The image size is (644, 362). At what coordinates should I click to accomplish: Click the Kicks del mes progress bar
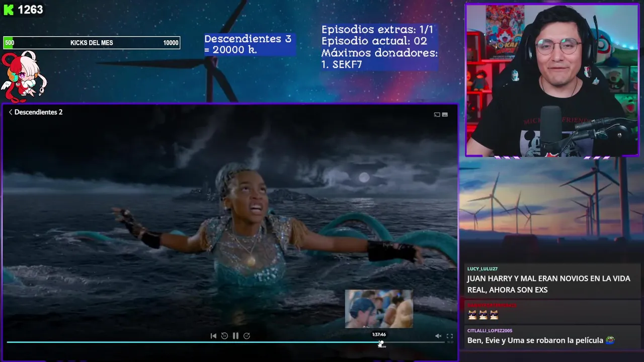tap(92, 43)
